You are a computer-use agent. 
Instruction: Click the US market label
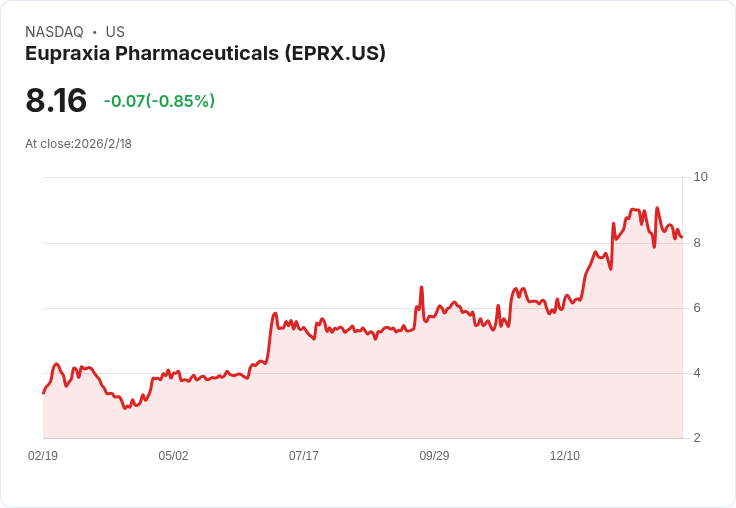pos(115,32)
